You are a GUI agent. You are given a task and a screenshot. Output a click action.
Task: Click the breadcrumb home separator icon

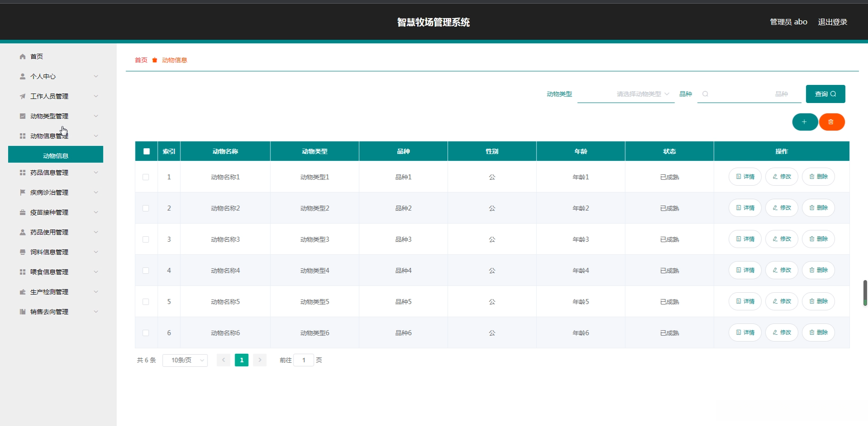point(155,60)
